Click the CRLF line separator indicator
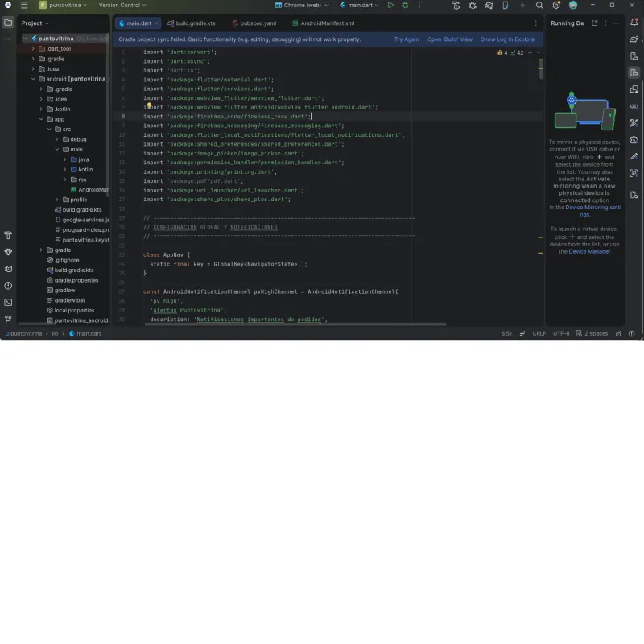Image resolution: width=644 pixels, height=644 pixels. [x=539, y=333]
